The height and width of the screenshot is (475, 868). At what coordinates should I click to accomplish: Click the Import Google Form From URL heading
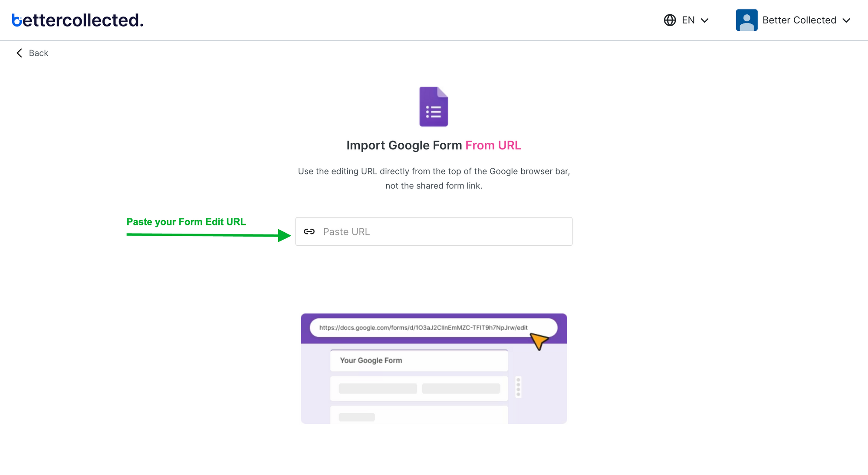pos(434,145)
